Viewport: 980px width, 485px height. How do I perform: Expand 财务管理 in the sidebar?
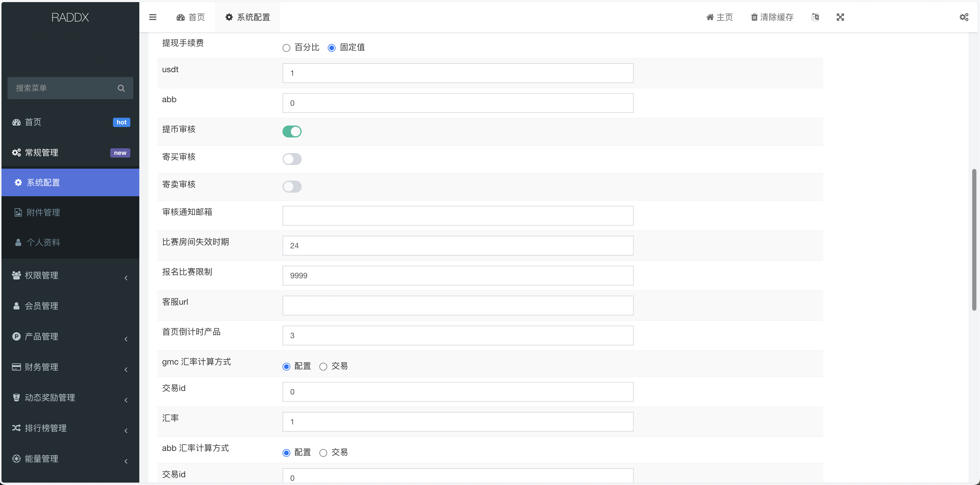tap(41, 367)
